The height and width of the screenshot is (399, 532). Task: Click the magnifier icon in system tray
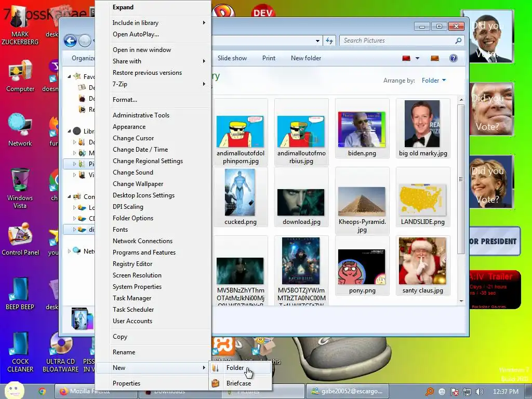pyautogui.click(x=430, y=392)
